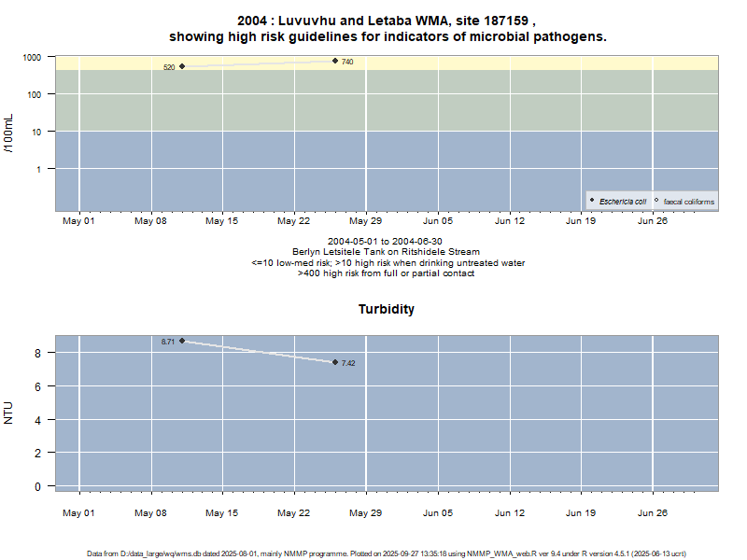The height and width of the screenshot is (560, 747).
Task: Click 'May 01' on the microbial chart x-axis
Action: tap(78, 221)
